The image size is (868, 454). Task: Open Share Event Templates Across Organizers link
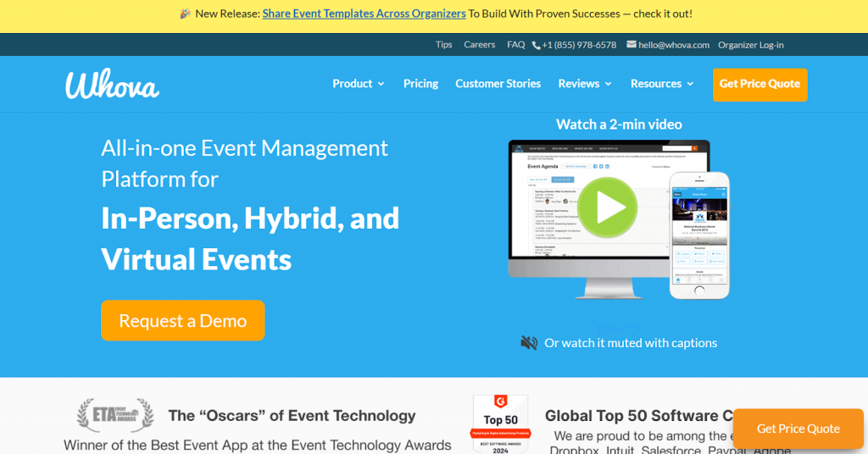364,14
